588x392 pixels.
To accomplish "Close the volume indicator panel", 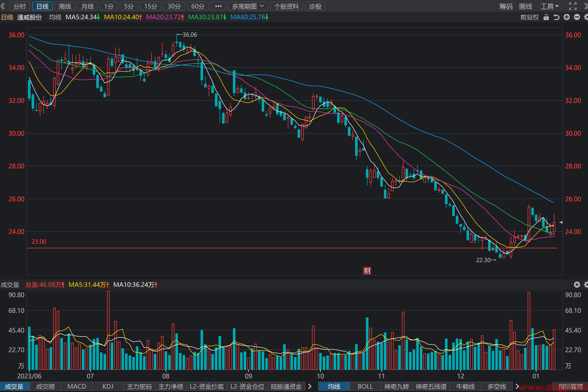I will coord(577,285).
